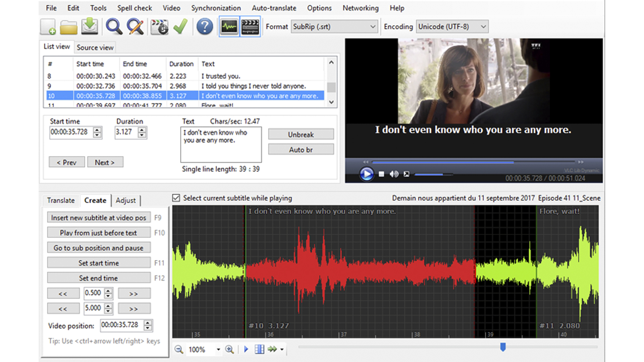This screenshot has width=644, height=362.
Task: Toggle waveform display toolbar button
Action: click(229, 27)
